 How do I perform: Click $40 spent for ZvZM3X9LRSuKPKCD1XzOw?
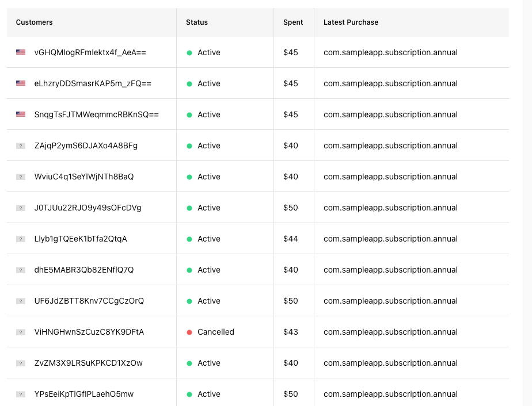tap(291, 363)
